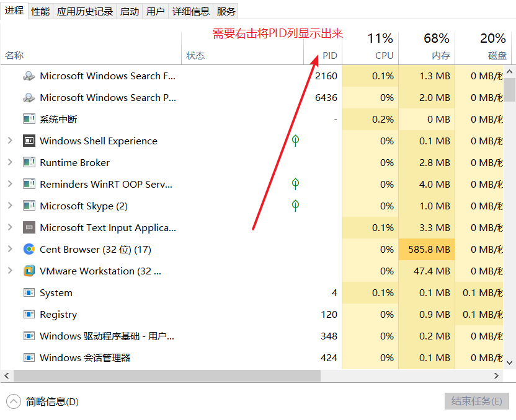Click the Runtime Broker process icon

click(29, 162)
